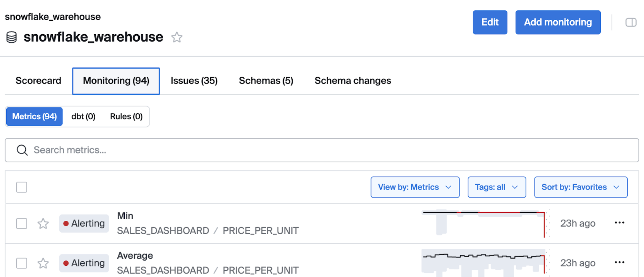Switch to the Issues (35) tab
This screenshot has height=277, width=644.
point(194,81)
